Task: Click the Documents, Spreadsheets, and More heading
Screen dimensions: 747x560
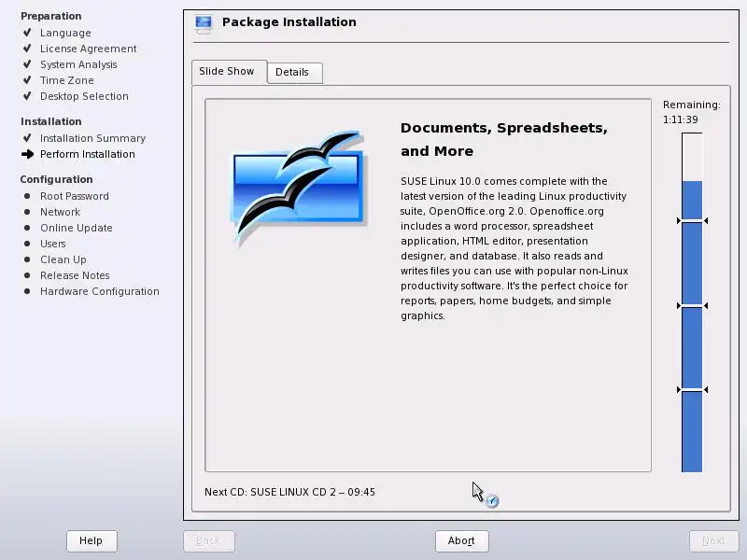Action: tap(504, 139)
